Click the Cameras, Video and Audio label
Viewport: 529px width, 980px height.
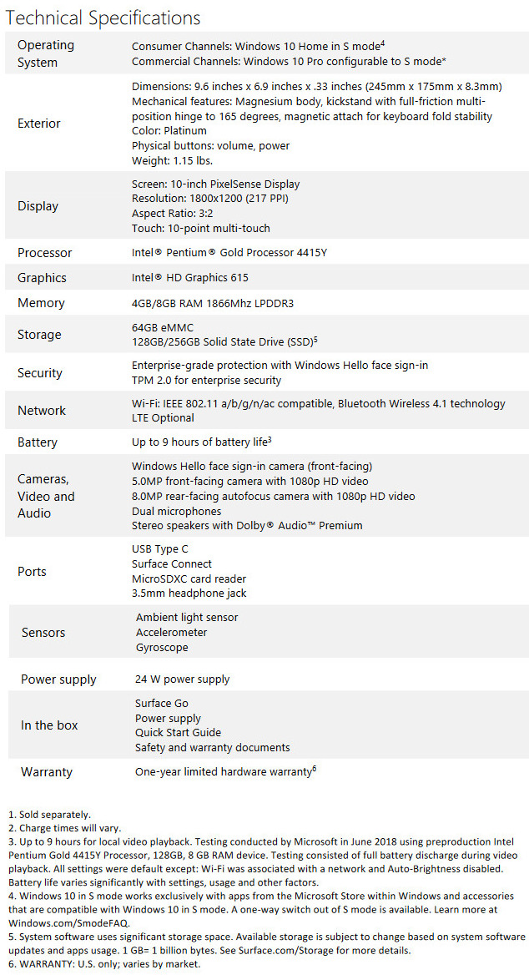46,496
